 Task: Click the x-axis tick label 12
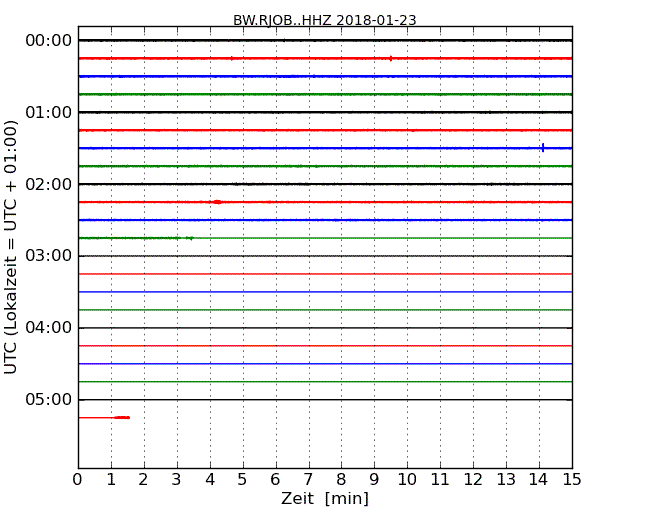(x=473, y=479)
